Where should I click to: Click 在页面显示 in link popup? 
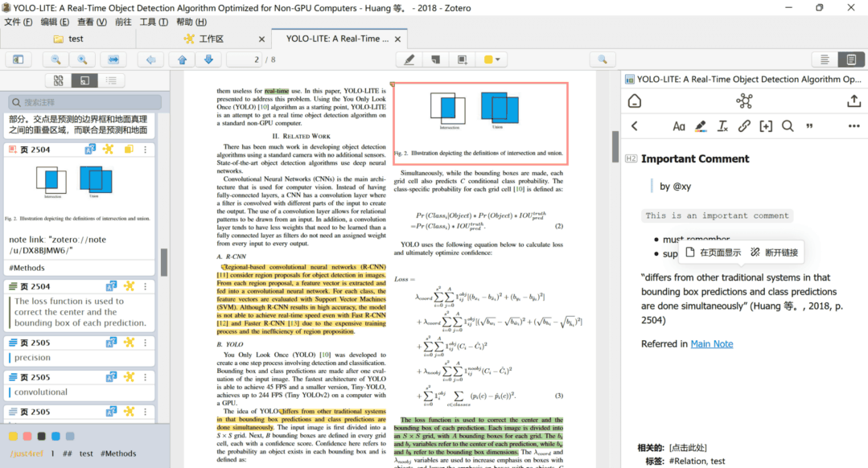pyautogui.click(x=714, y=252)
